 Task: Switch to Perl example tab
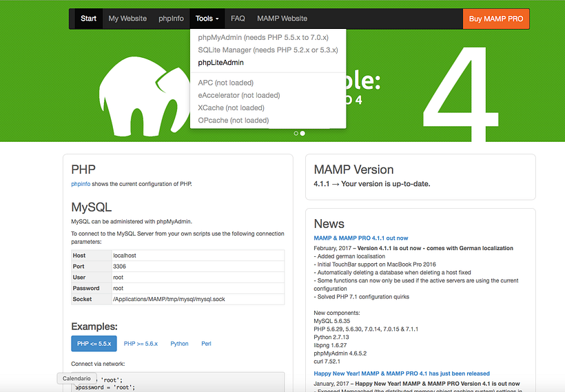pyautogui.click(x=206, y=344)
